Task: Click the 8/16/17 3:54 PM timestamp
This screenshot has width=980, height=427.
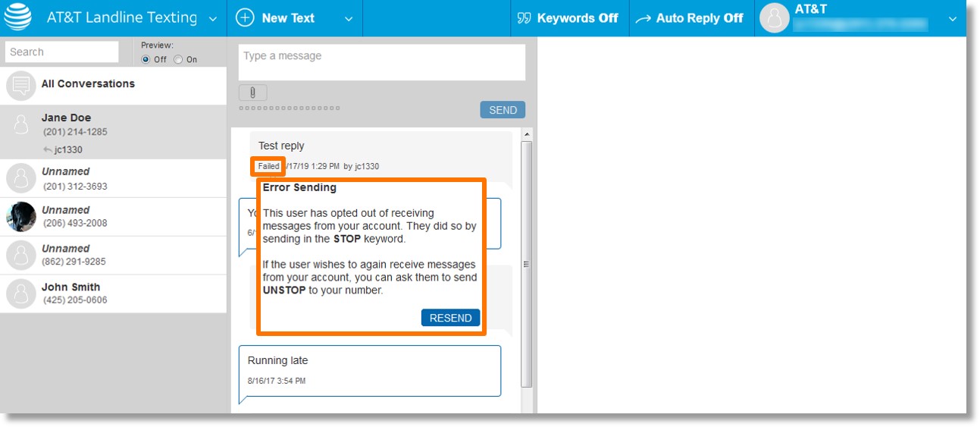Action: 277,381
